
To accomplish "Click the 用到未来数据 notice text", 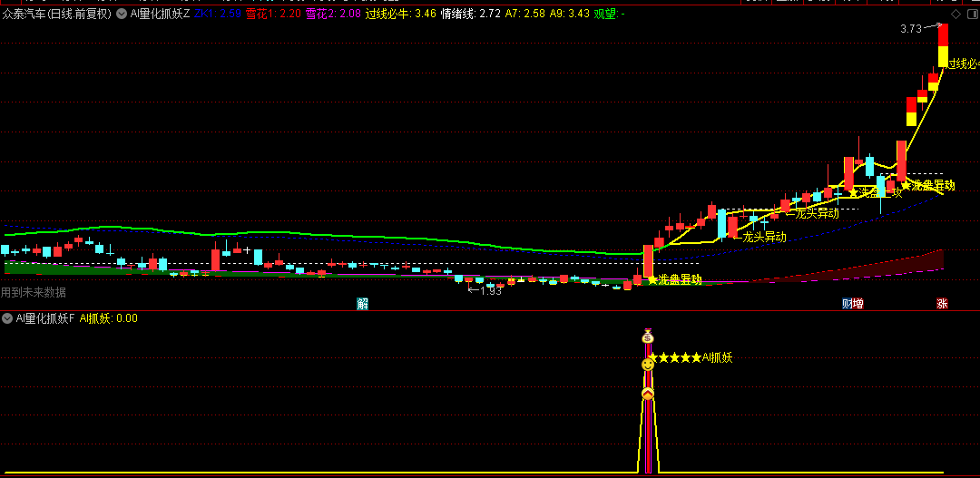I will [x=34, y=292].
